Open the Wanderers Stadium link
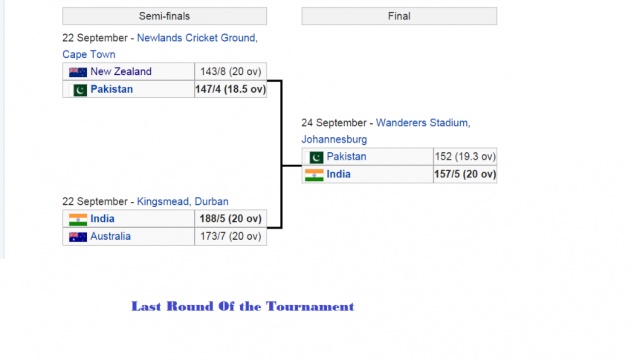The width and height of the screenshot is (630, 363). point(423,123)
